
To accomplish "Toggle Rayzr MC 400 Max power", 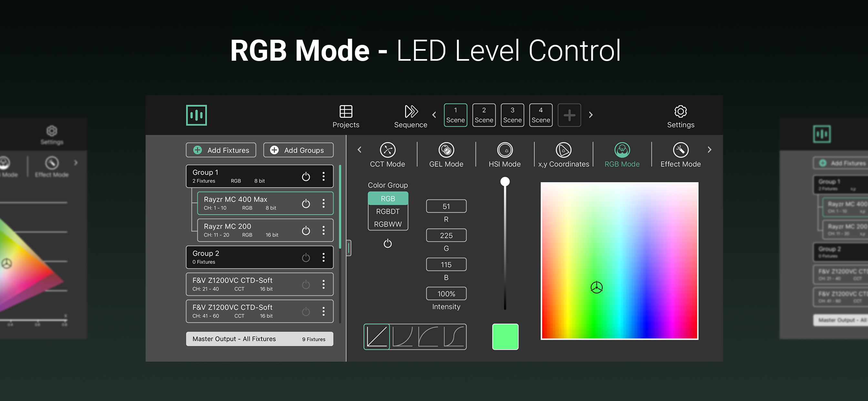I will pyautogui.click(x=305, y=203).
